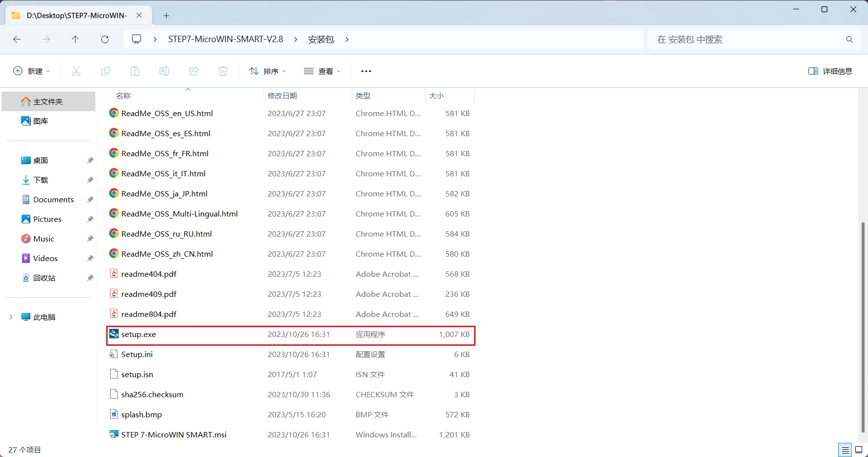
Task: Select ReadMe_OSS_fr_FR.html file
Action: pyautogui.click(x=291, y=154)
